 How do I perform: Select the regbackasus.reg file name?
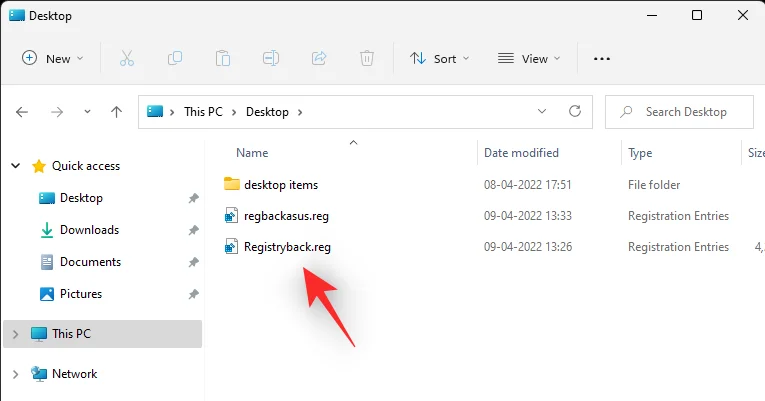click(286, 216)
